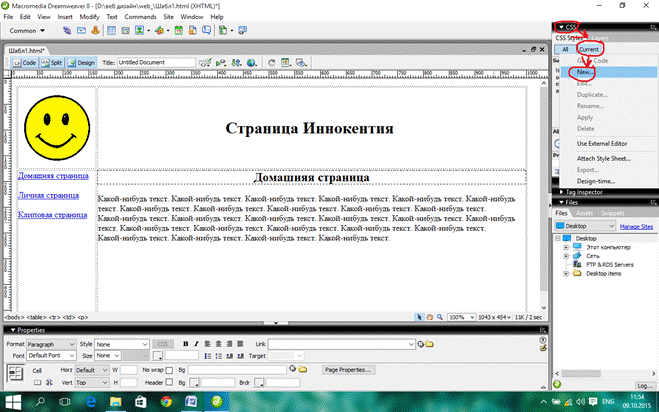This screenshot has height=412, width=659.
Task: Click the File Management arrows icon
Action: coord(236,63)
